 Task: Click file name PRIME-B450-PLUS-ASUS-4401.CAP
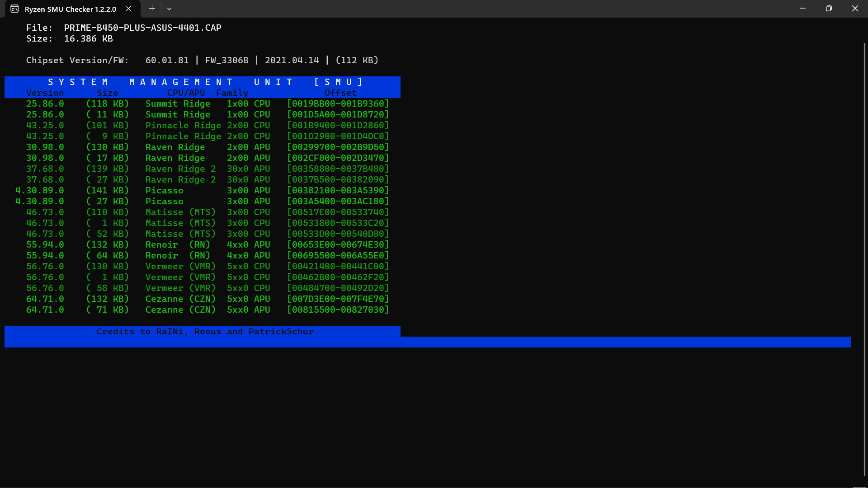pos(143,28)
